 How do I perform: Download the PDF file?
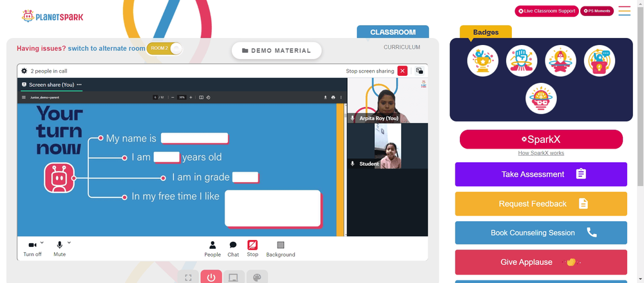pyautogui.click(x=325, y=98)
